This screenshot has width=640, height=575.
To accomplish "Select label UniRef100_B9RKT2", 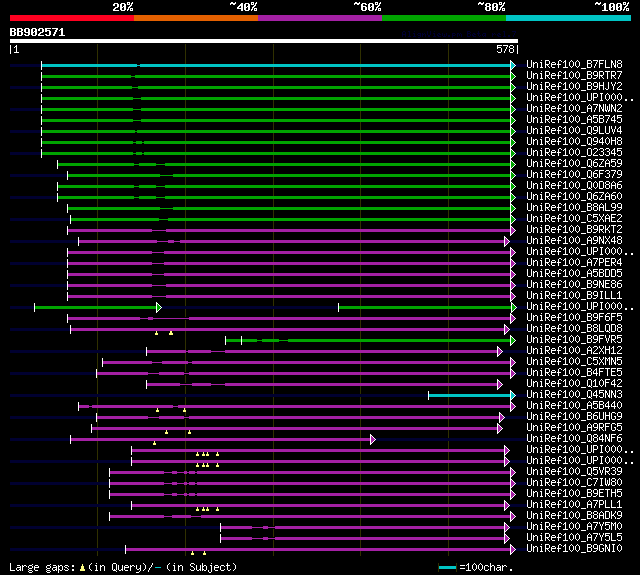I will click(x=574, y=230).
